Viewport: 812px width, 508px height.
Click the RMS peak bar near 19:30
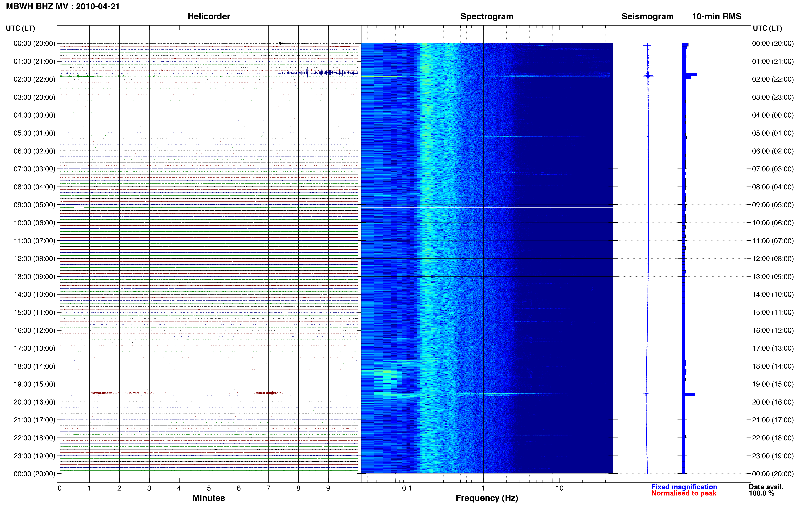point(689,395)
